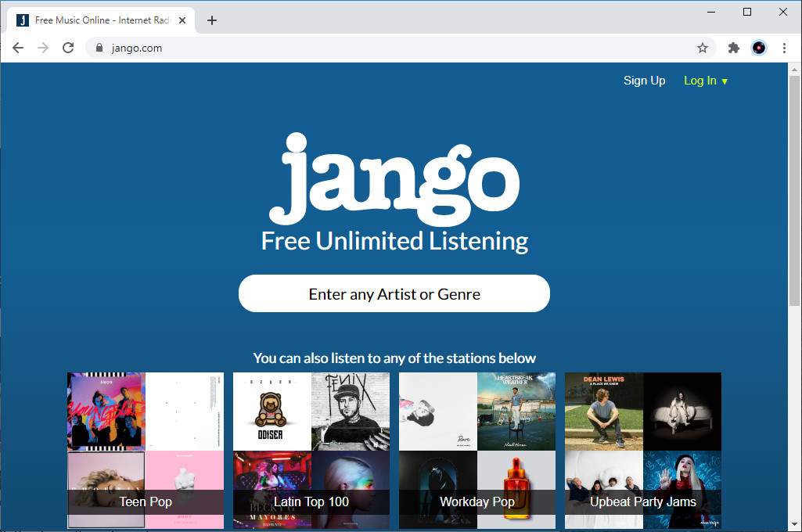Click the page scrollbar up arrow
Screen dimensions: 802x532
coord(794,69)
